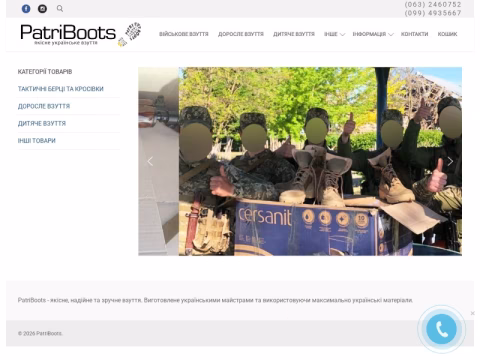
Task: Select ТАКТИЧНІ БЕРЦІ ТА КРОСІВКИ category
Action: point(61,89)
